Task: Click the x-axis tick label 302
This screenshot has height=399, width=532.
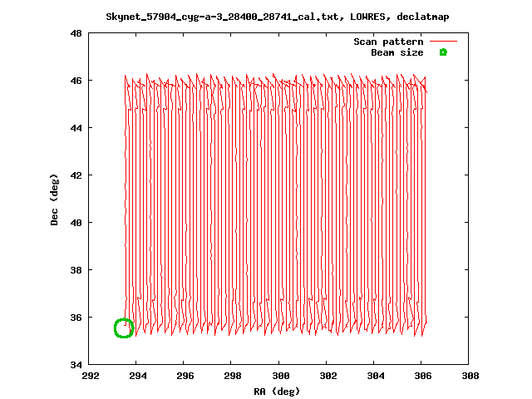Action: point(328,376)
